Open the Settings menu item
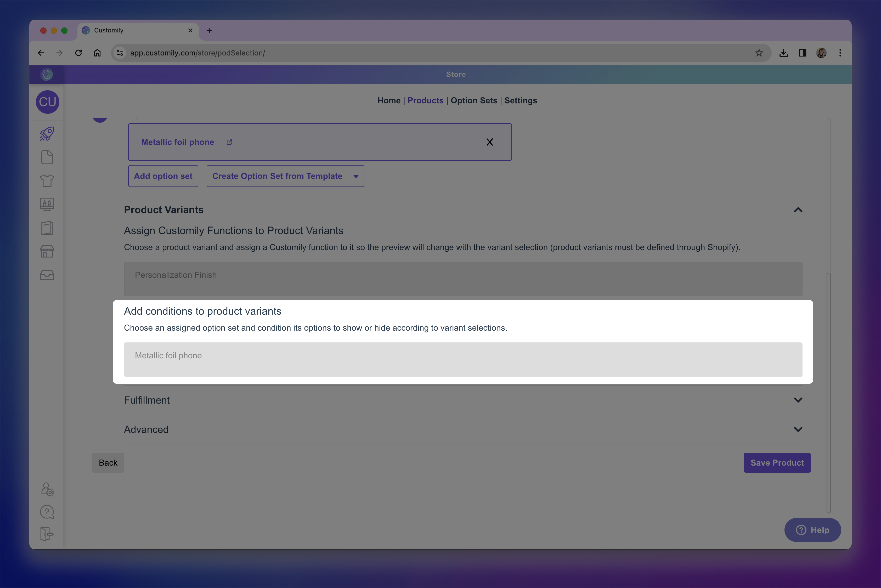881x588 pixels. pyautogui.click(x=521, y=100)
